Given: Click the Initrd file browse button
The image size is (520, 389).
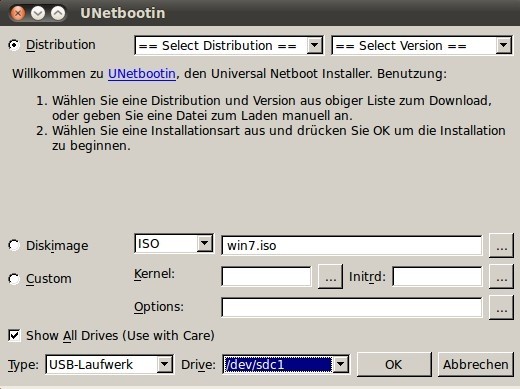Looking at the screenshot, I should [x=501, y=276].
